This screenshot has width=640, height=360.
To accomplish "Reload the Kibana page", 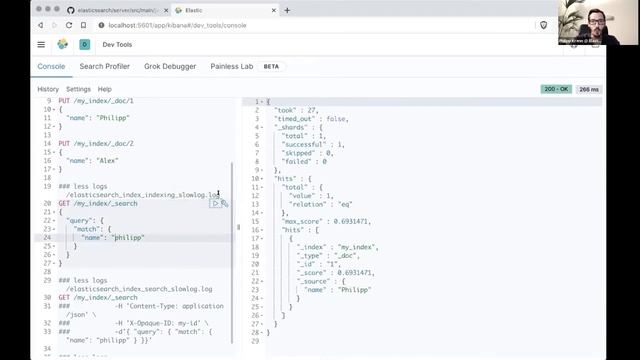I will [x=69, y=25].
